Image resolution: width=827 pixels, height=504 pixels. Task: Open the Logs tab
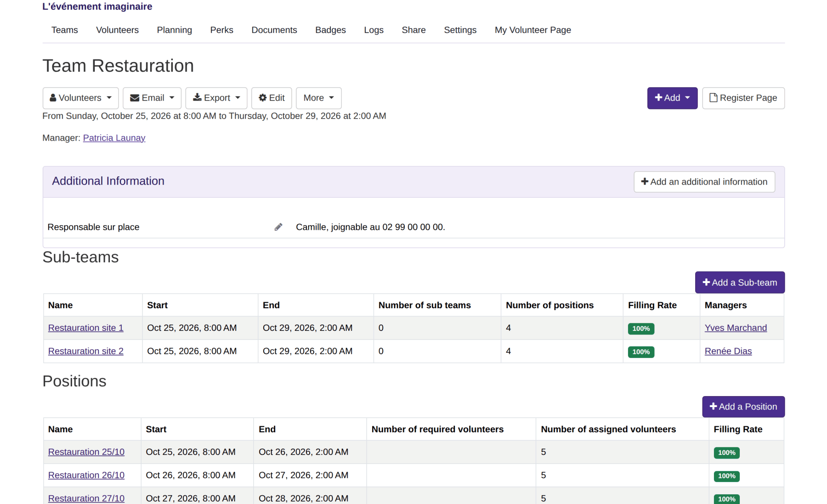click(374, 30)
